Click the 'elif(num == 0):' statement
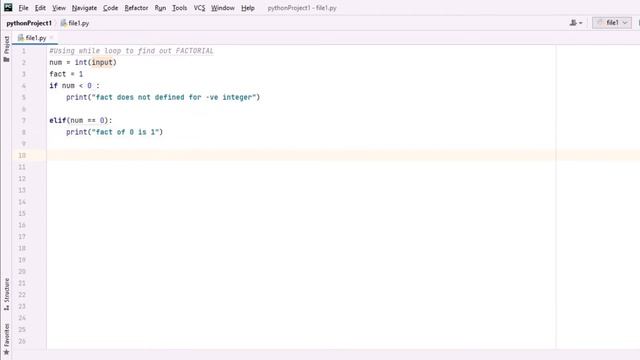This screenshot has height=360, width=640. click(80, 120)
